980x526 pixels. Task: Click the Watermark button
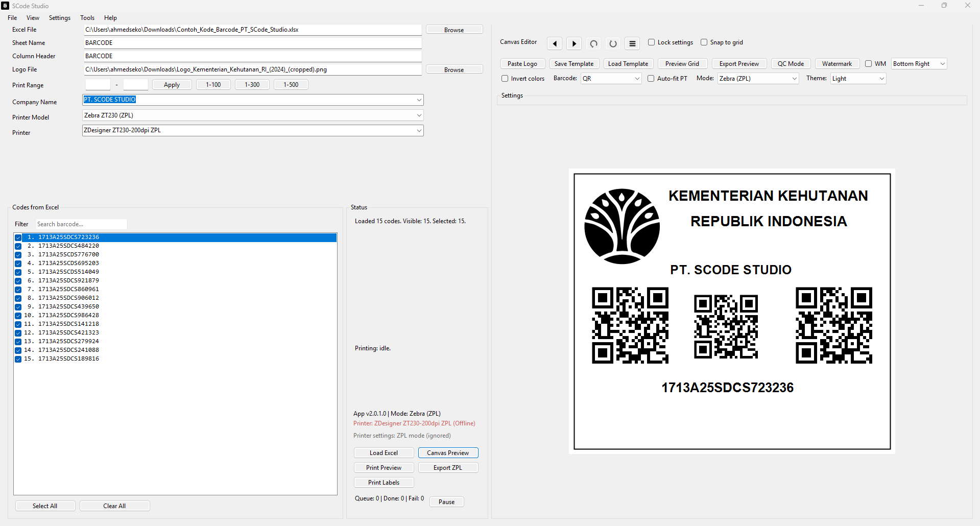(837, 64)
